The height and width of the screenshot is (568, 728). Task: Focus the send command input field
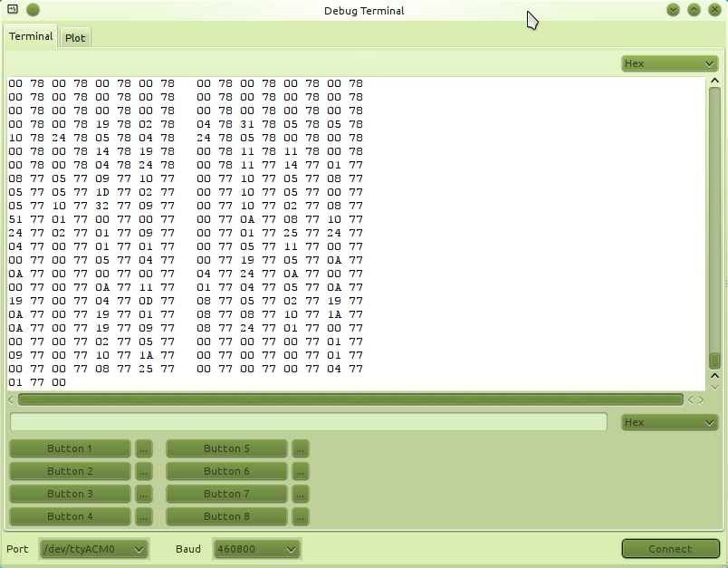[309, 422]
